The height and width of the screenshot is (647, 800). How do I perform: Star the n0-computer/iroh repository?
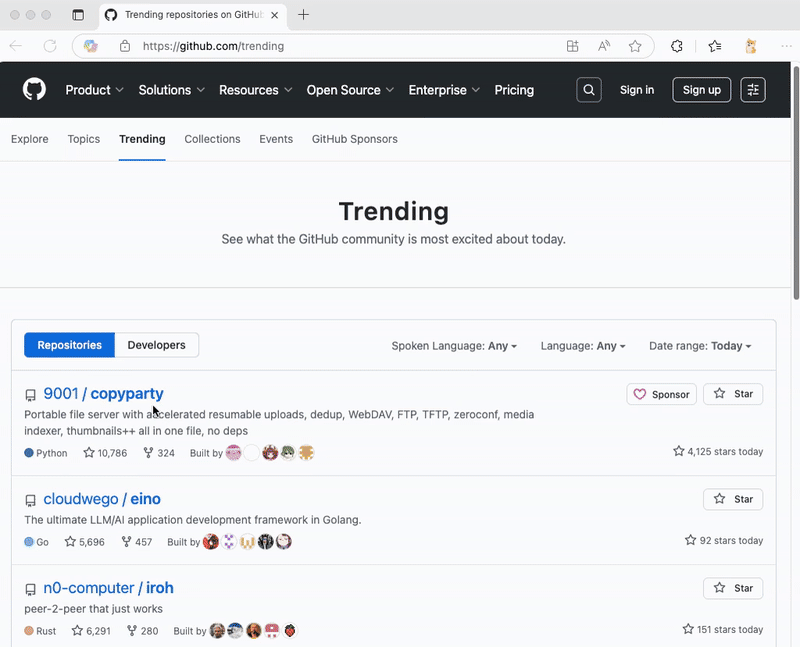point(733,588)
